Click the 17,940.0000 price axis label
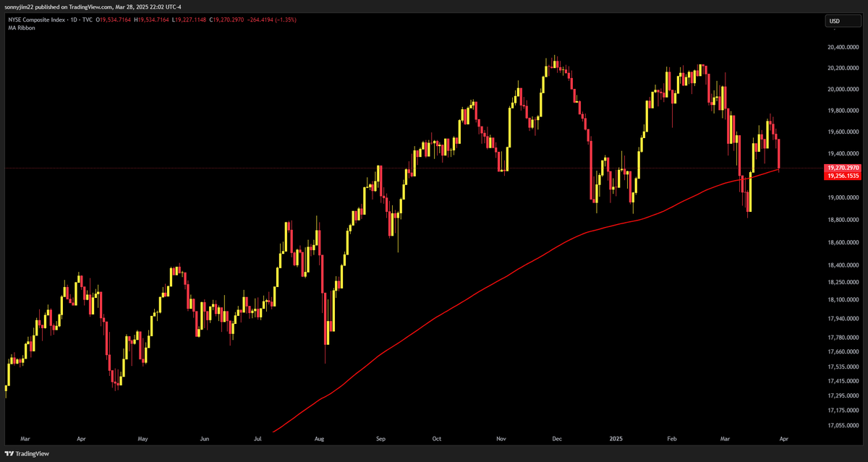 pyautogui.click(x=843, y=319)
